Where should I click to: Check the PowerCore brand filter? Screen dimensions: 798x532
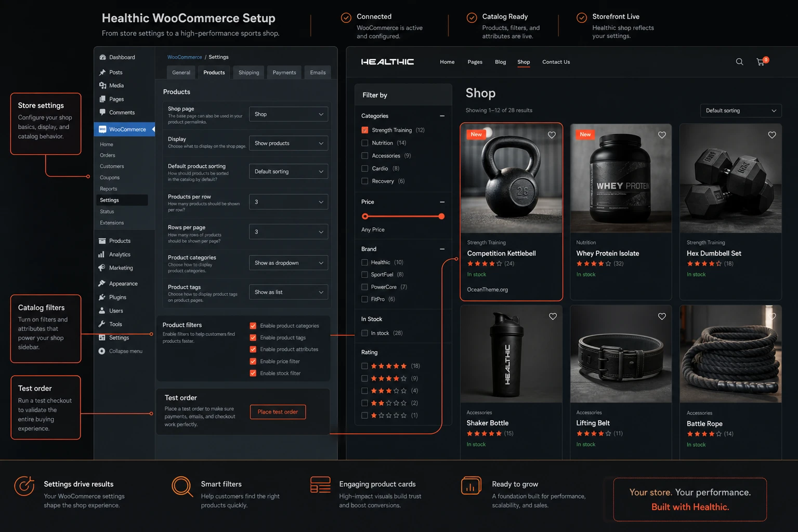click(364, 287)
